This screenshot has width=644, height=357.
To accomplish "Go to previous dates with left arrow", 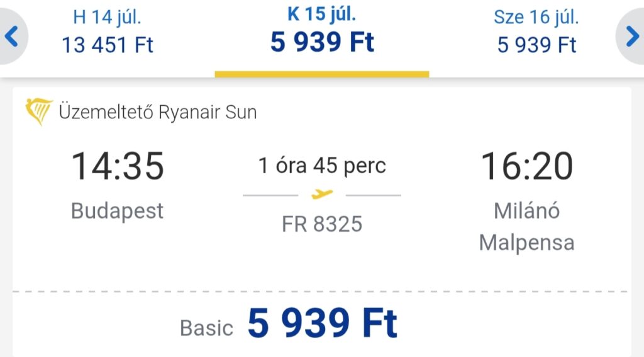I will tap(11, 36).
